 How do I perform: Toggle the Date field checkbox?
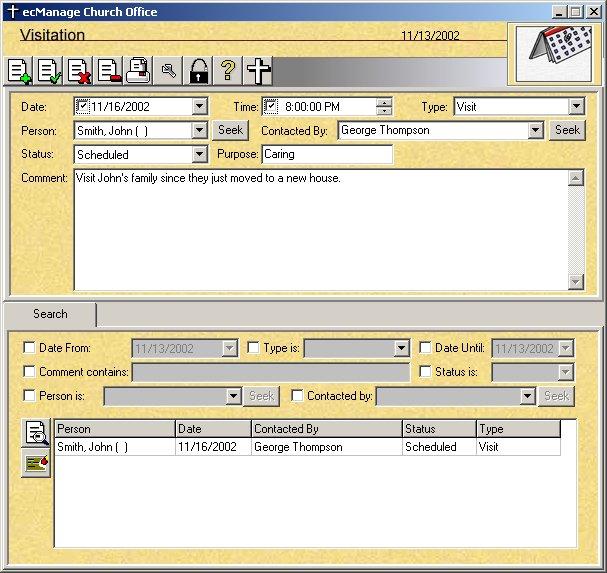tap(82, 106)
